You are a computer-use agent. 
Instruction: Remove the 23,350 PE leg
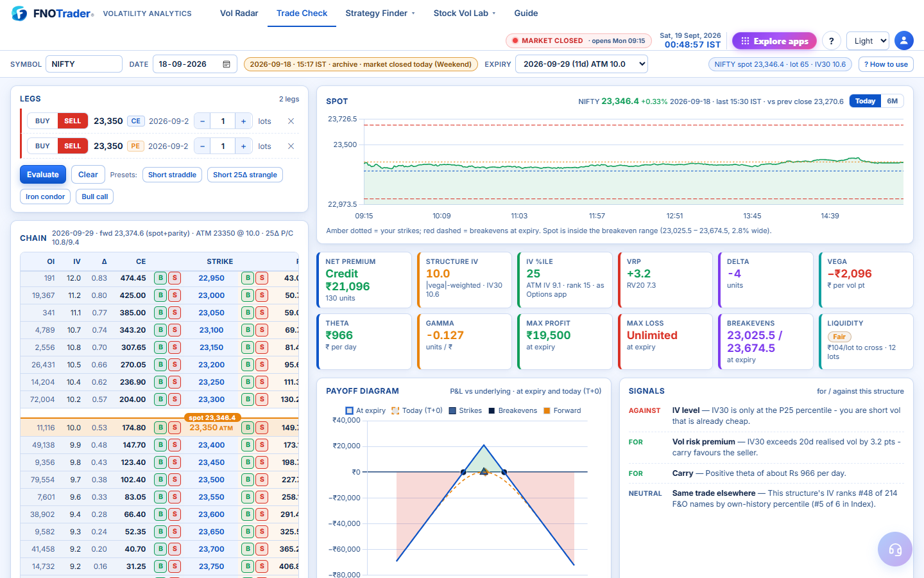pos(291,146)
